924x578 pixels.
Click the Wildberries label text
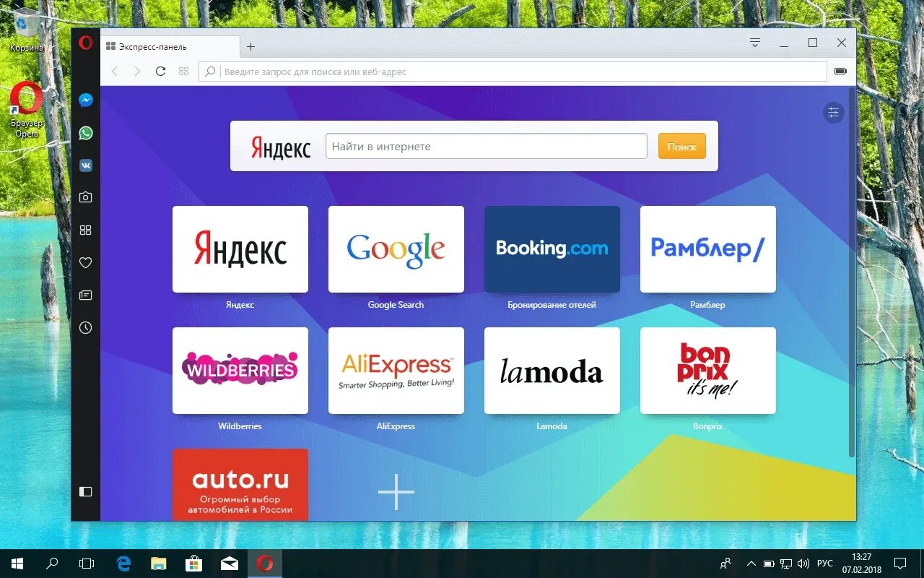coord(240,426)
